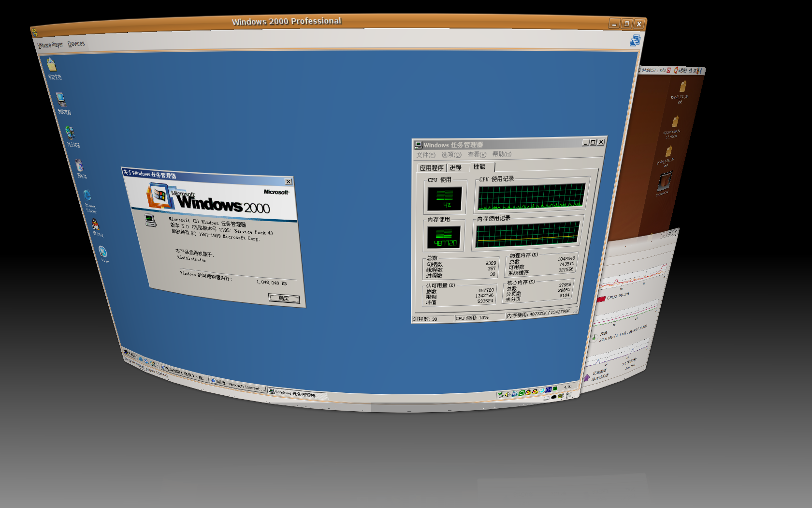Click the 1,048,048 KB memory value
The width and height of the screenshot is (812, 508).
271,283
